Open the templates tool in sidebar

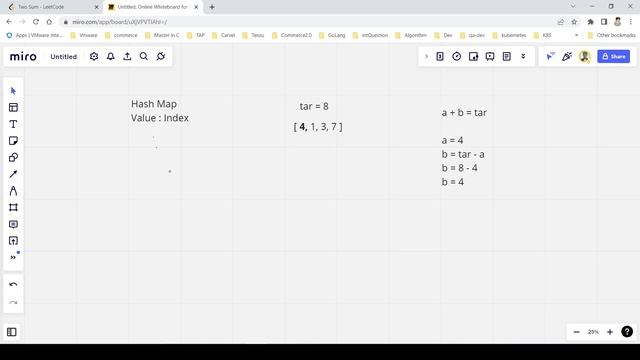(13, 107)
